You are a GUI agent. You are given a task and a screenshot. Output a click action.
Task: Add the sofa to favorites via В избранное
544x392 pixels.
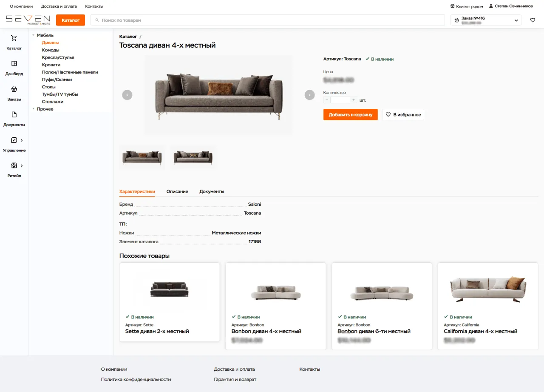tap(402, 114)
